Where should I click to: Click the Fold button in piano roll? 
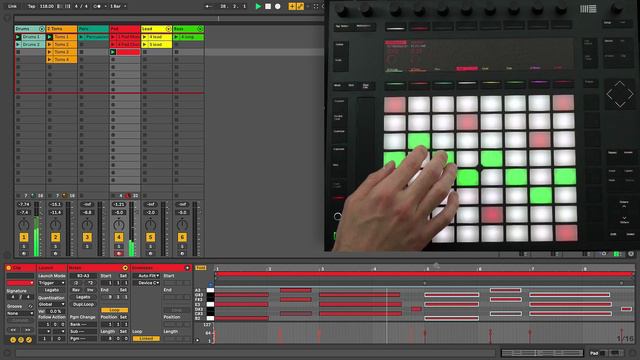tap(201, 268)
